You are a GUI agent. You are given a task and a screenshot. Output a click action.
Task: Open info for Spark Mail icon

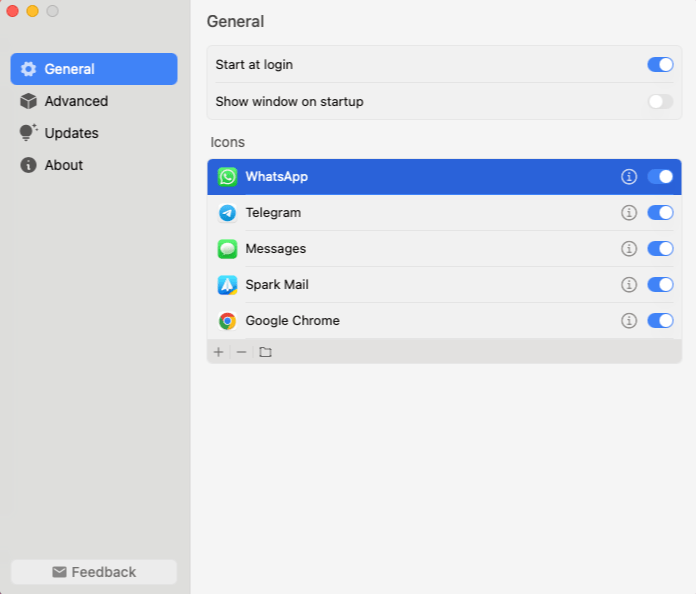629,285
